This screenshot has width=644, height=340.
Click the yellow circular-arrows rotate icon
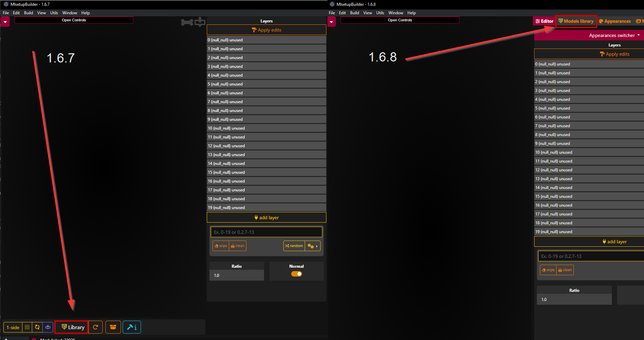click(x=37, y=327)
